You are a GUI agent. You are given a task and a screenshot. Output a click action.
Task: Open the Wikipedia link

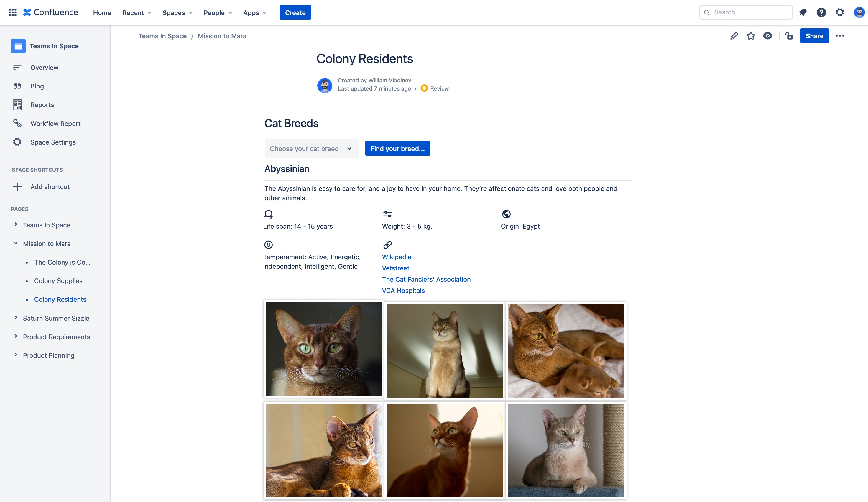(x=396, y=257)
